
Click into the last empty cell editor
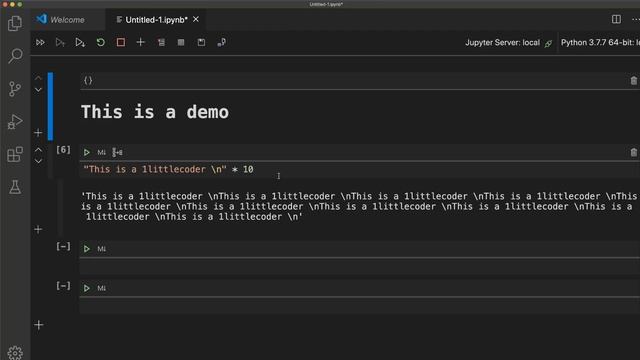click(x=359, y=306)
